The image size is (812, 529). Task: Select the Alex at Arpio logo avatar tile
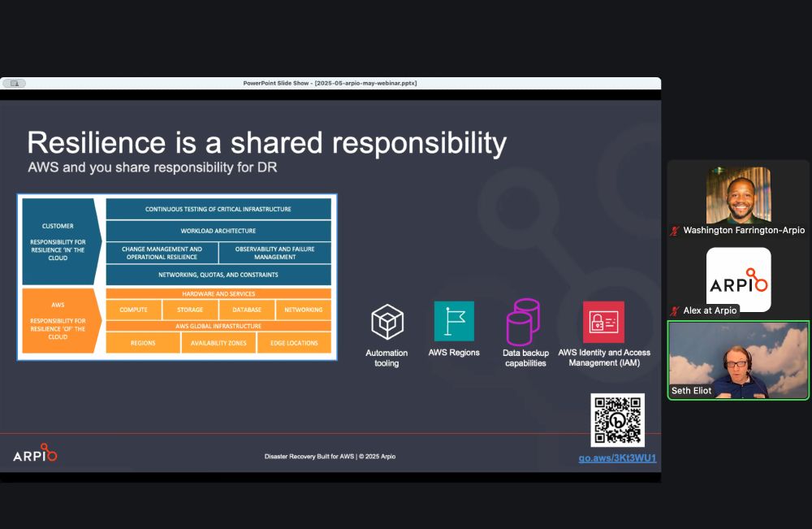(x=738, y=280)
